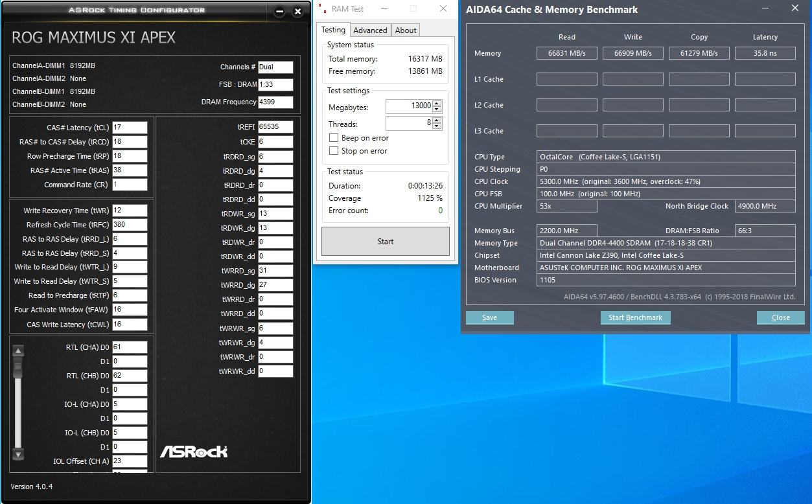The image size is (812, 504).
Task: Increase Threads value with the up arrow
Action: (x=437, y=120)
